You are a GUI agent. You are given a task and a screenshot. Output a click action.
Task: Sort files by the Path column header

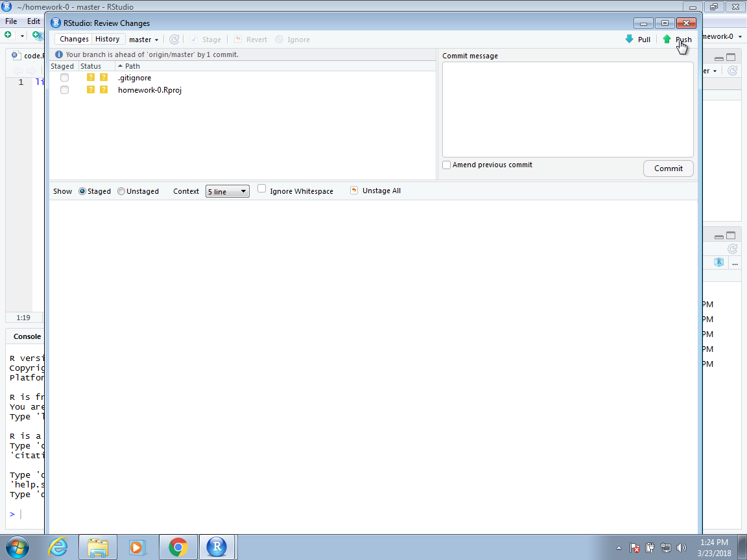coord(132,66)
